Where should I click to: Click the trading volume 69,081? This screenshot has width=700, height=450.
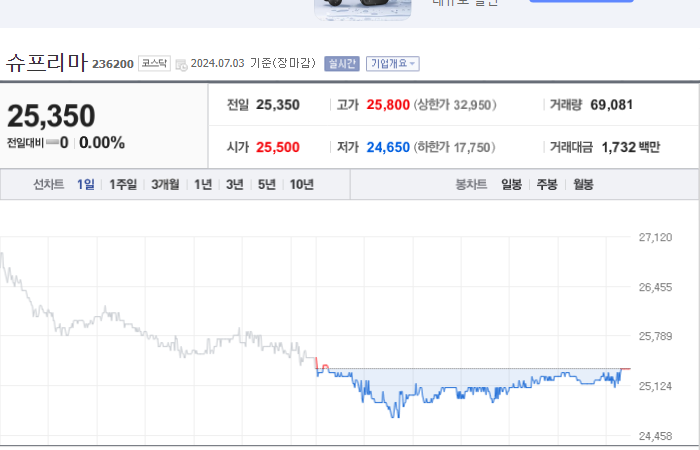tap(612, 105)
